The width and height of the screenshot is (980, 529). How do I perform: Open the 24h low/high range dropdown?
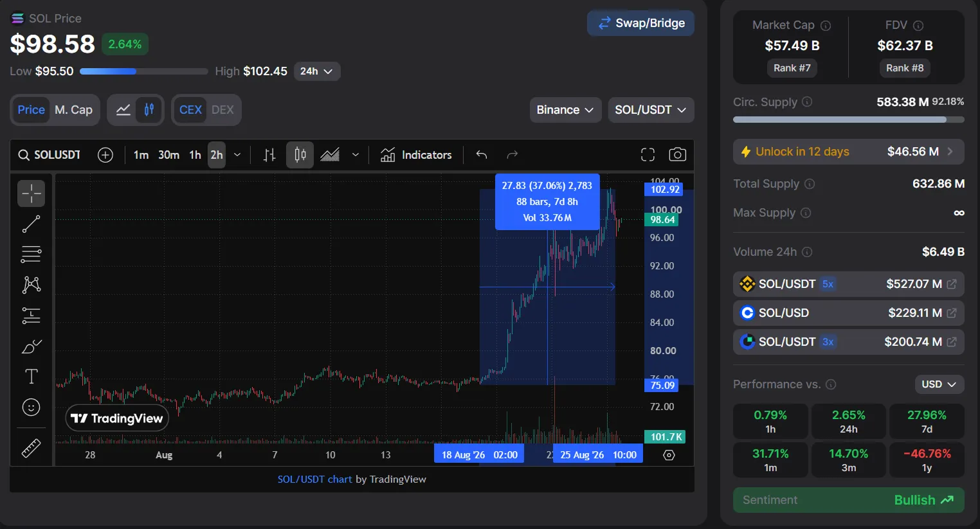(316, 71)
